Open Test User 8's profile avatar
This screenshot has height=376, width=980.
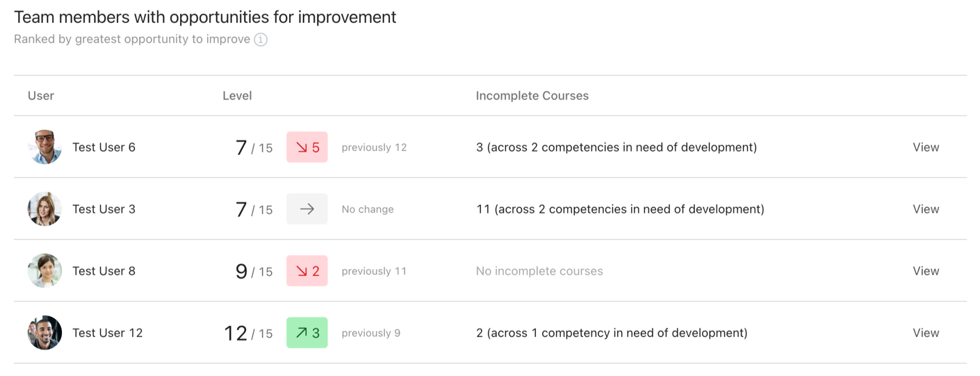[45, 271]
